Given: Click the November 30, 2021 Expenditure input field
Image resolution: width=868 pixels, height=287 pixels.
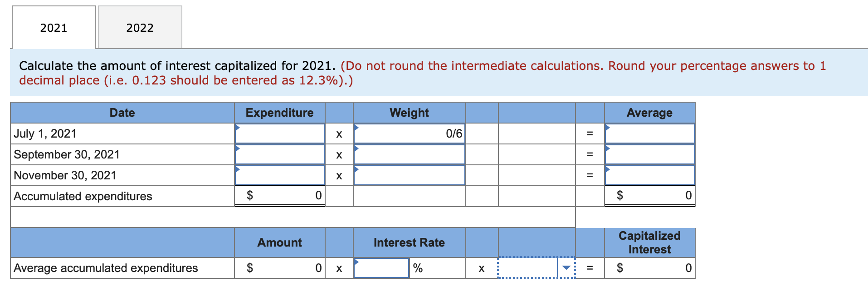Looking at the screenshot, I should coord(279,175).
